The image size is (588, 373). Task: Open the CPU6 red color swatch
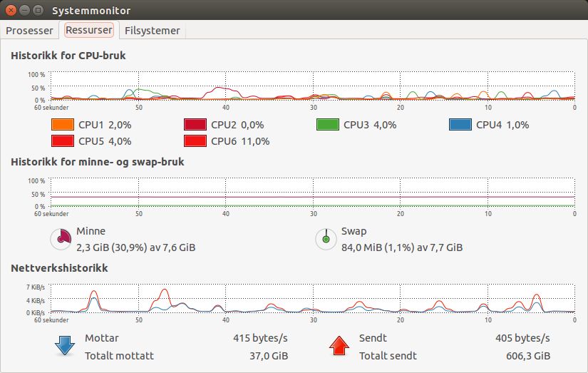(195, 141)
